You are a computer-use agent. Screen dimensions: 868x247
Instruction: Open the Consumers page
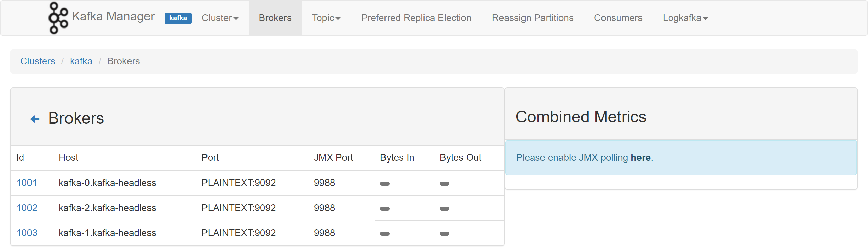(618, 18)
